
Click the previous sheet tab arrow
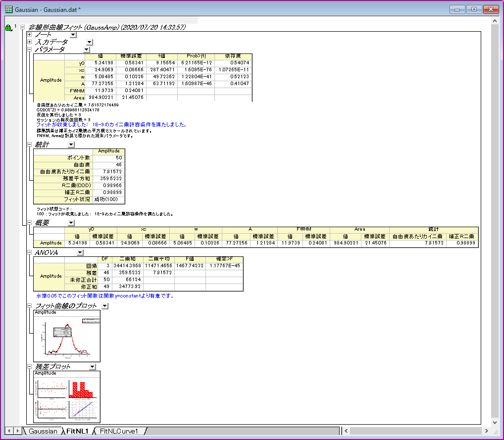click(x=9, y=431)
